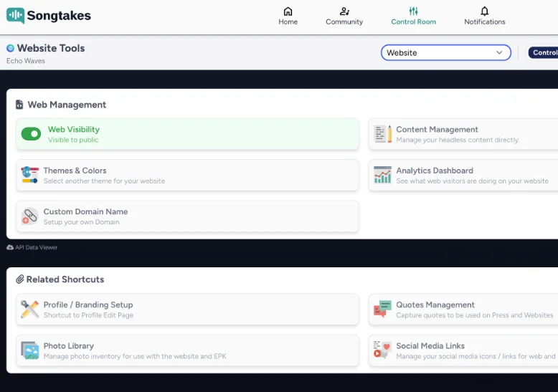Viewport: 558px width, 392px height.
Task: Select Control Room tab label
Action: (x=413, y=21)
